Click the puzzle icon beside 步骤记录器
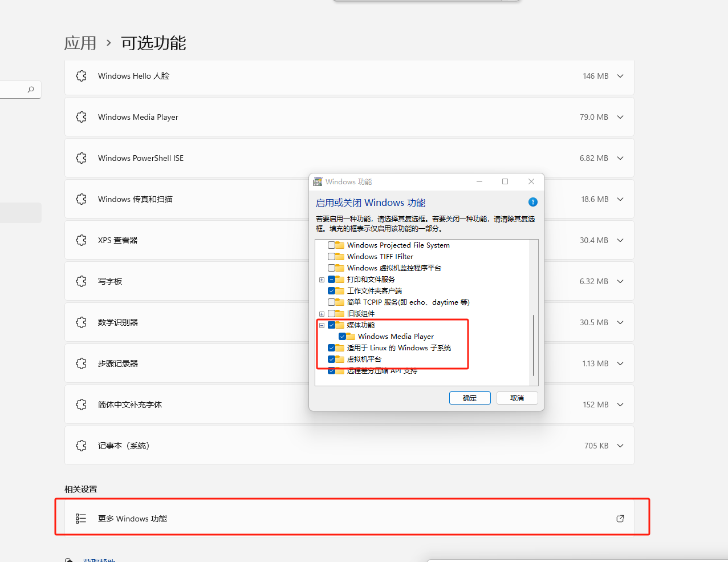This screenshot has height=562, width=728. click(81, 363)
